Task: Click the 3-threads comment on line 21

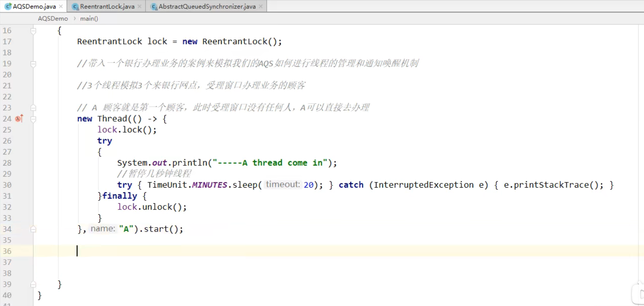Action: pos(191,86)
